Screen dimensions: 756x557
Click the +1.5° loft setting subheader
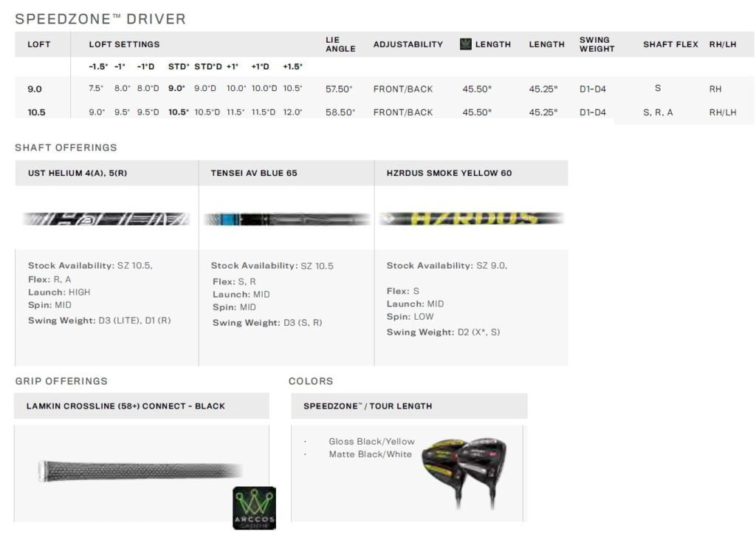point(292,66)
